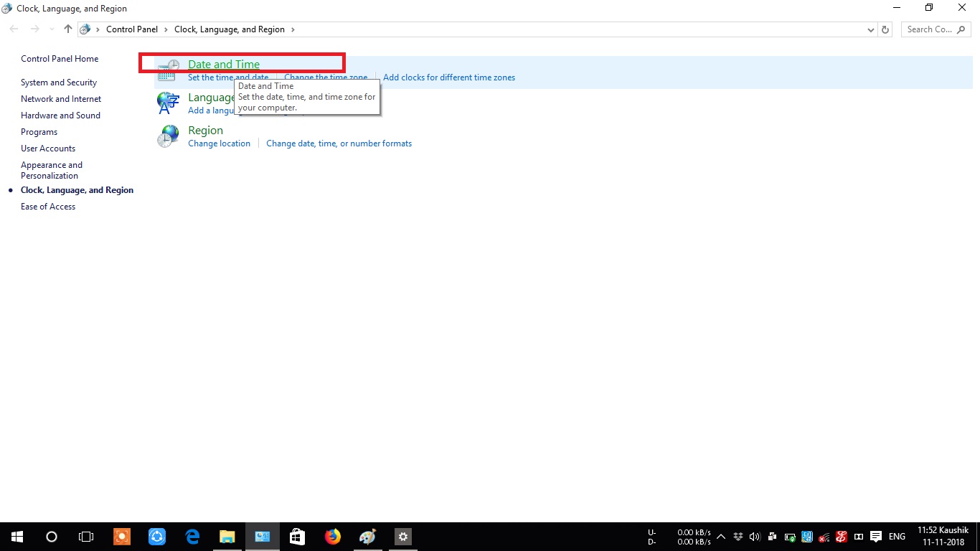Click the Dropbox tray icon
The width and height of the screenshot is (980, 551).
738,537
